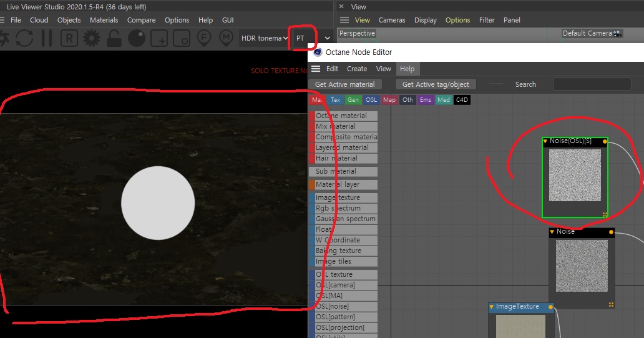Collapse the ImageTexture node triangle
Viewport: 644px width, 338px height.
[x=491, y=307]
